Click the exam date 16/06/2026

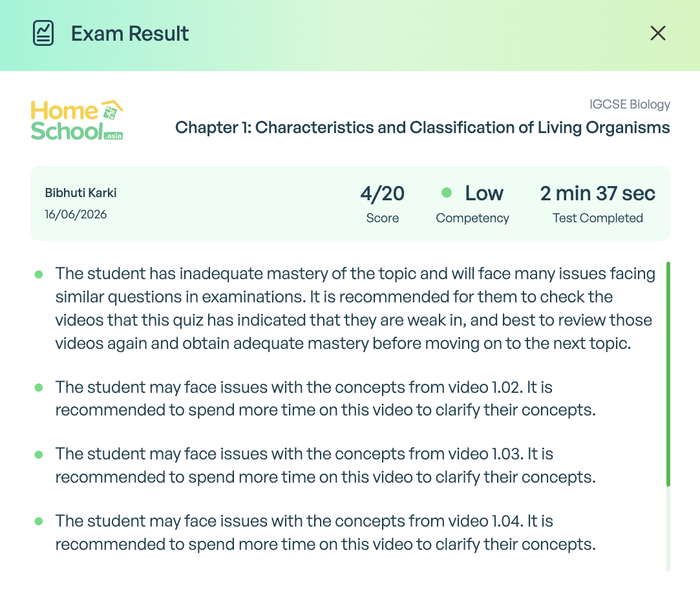tap(76, 215)
